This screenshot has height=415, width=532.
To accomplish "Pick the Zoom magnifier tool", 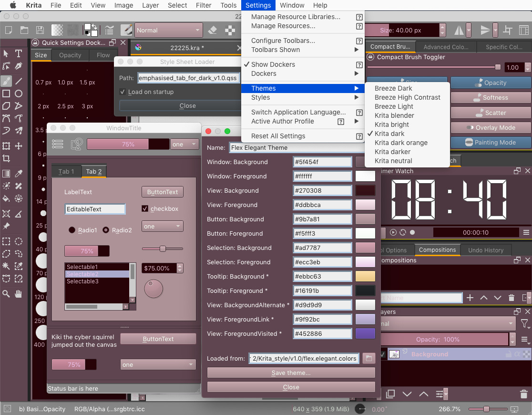I will coord(6,293).
